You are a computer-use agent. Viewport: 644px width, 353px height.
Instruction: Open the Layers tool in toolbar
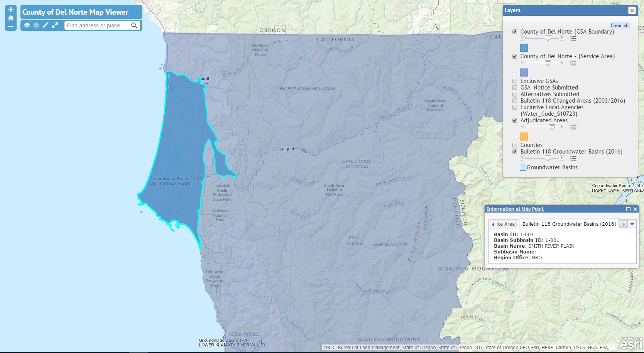click(x=27, y=25)
